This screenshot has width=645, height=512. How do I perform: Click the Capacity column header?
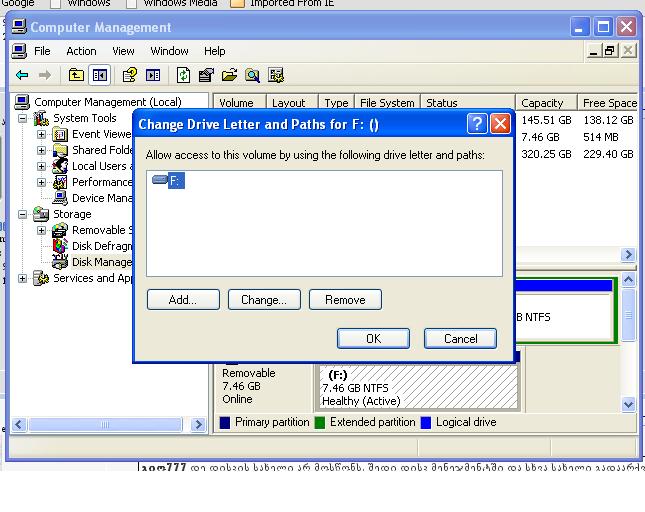[546, 102]
